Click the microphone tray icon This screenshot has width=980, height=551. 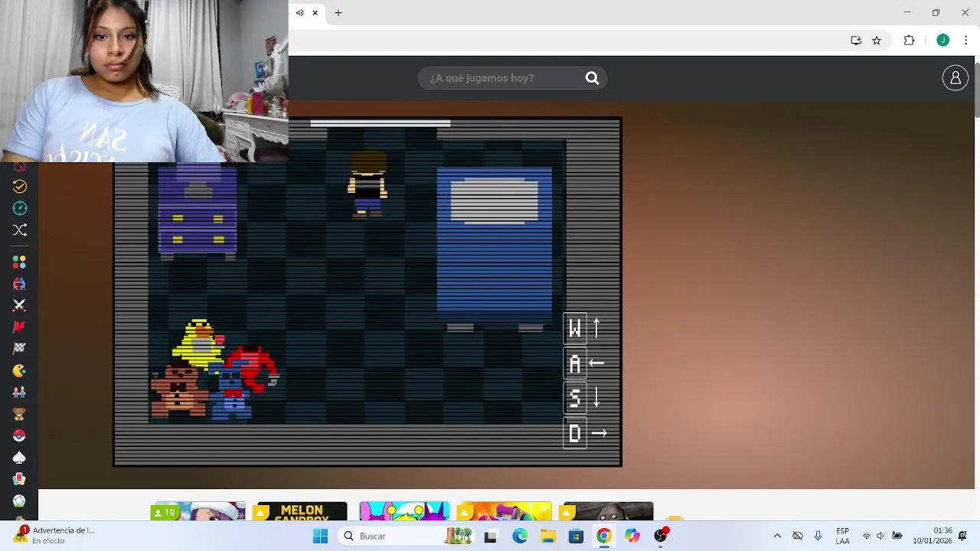click(818, 536)
